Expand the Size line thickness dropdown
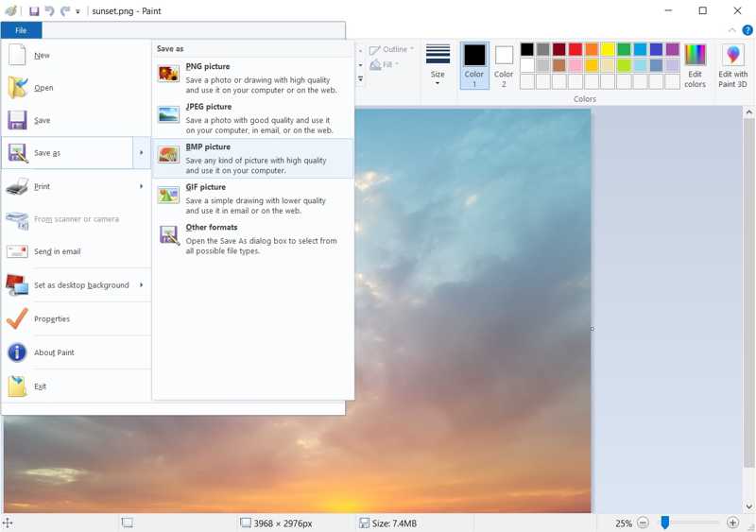 click(438, 64)
